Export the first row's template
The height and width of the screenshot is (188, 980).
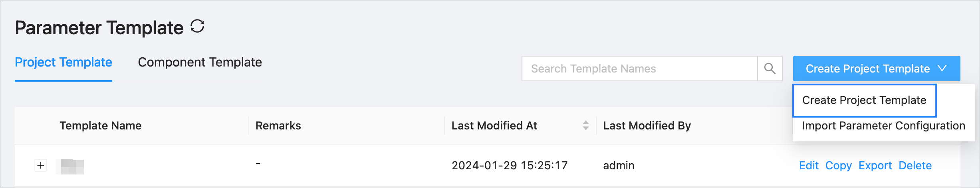875,166
